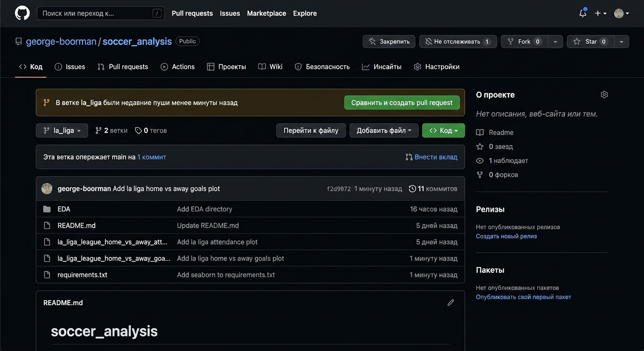
Task: Open la_liga_league_home_vs_away_goa... file
Action: pyautogui.click(x=114, y=258)
